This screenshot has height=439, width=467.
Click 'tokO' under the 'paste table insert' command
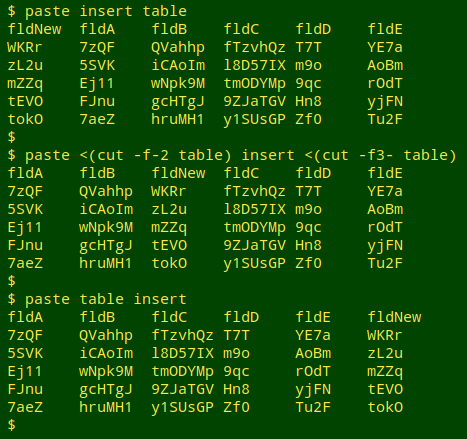pyautogui.click(x=385, y=407)
